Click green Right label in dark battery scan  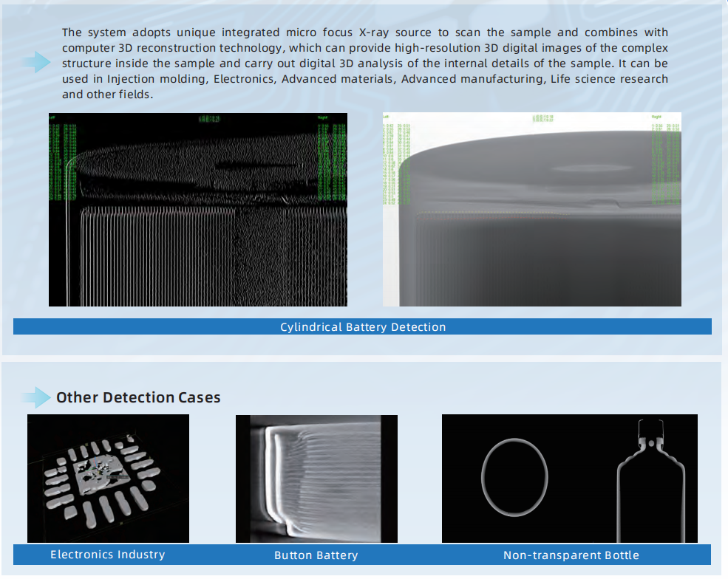(x=323, y=117)
